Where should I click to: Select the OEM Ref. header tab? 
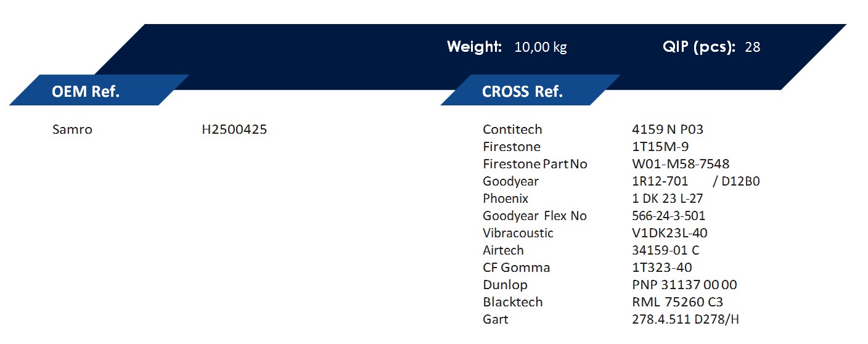point(99,90)
